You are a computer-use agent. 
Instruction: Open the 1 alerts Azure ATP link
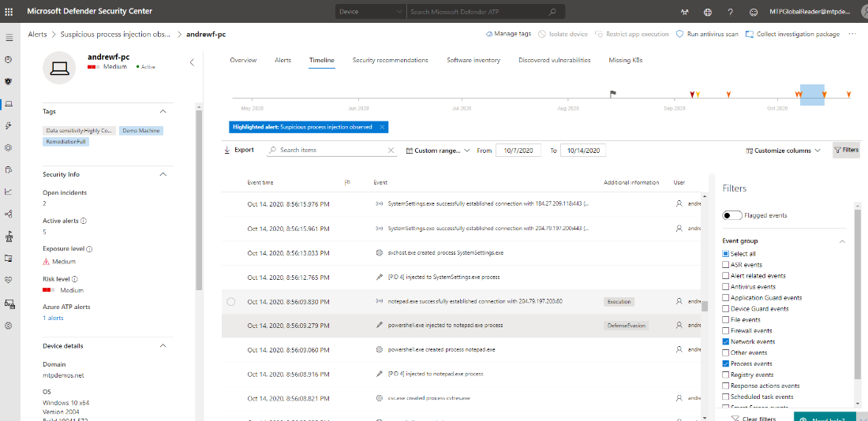pyautogui.click(x=53, y=318)
